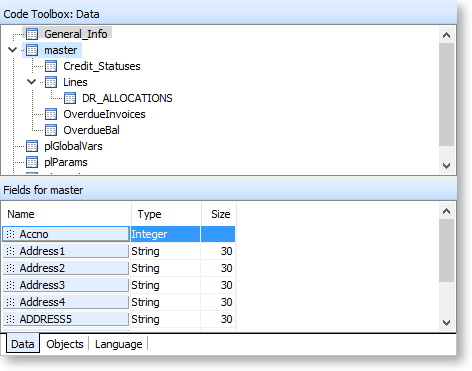Select the plParams table icon
This screenshot has width=472, height=371.
32,162
